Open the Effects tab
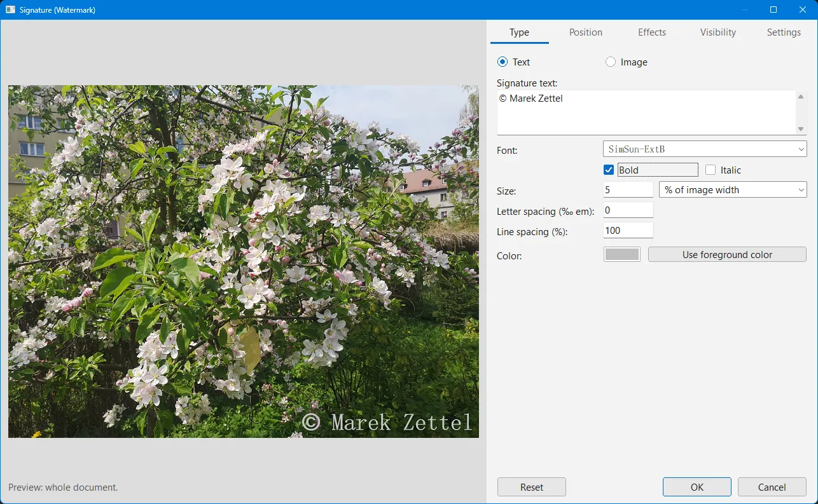 (x=652, y=32)
